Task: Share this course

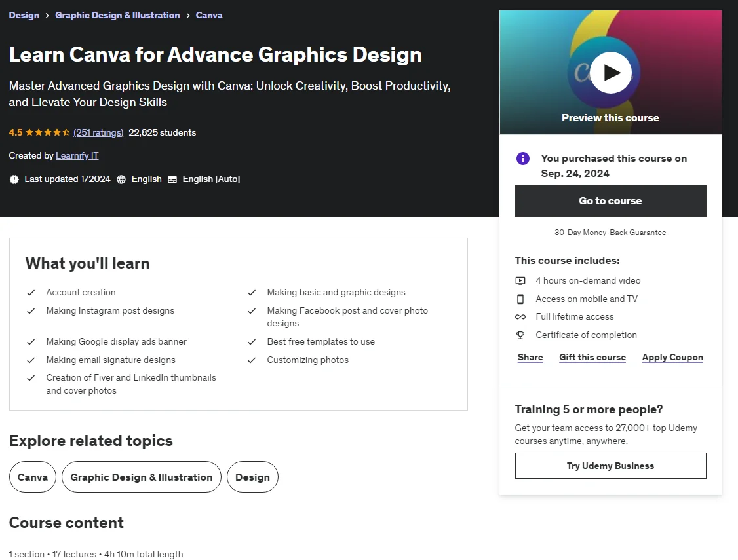Action: point(530,358)
